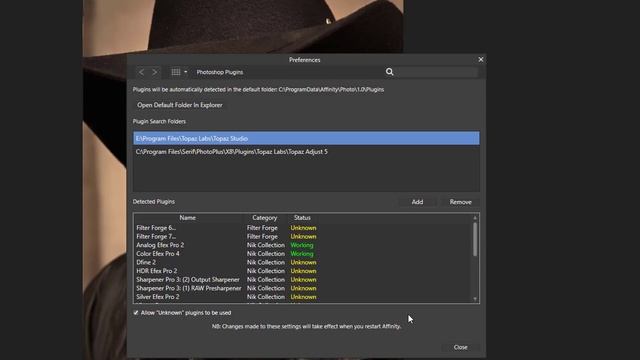
Task: Close the Preferences dialog with X
Action: pyautogui.click(x=481, y=60)
